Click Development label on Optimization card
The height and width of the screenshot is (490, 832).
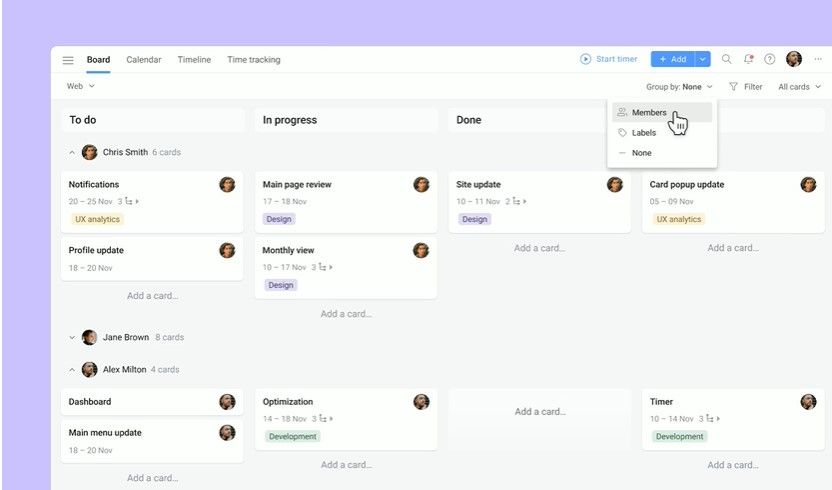click(x=292, y=436)
